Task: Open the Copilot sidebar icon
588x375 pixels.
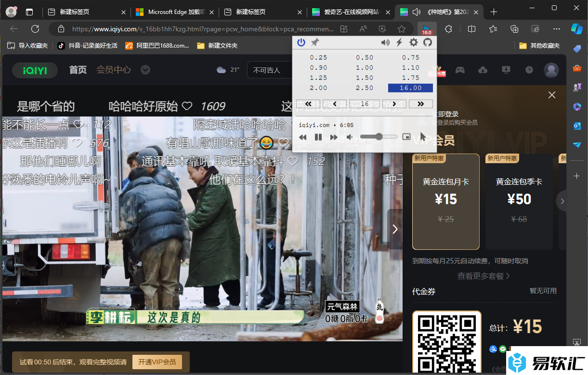Action: (x=577, y=29)
